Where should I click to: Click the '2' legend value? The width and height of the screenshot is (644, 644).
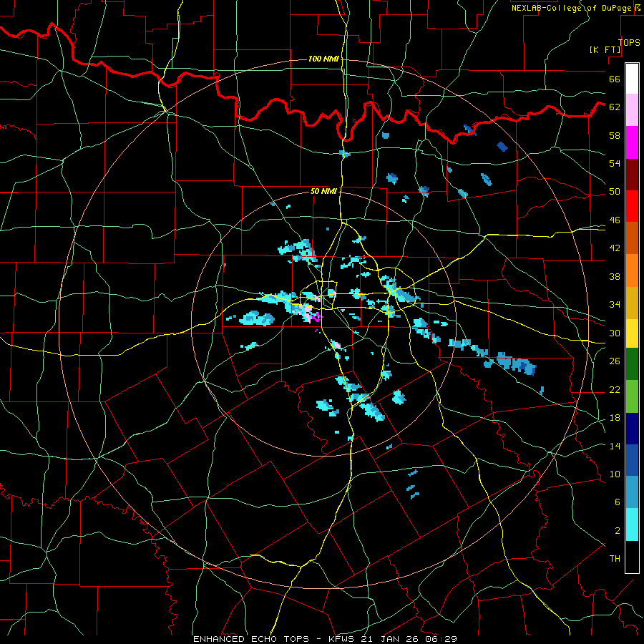coord(618,530)
